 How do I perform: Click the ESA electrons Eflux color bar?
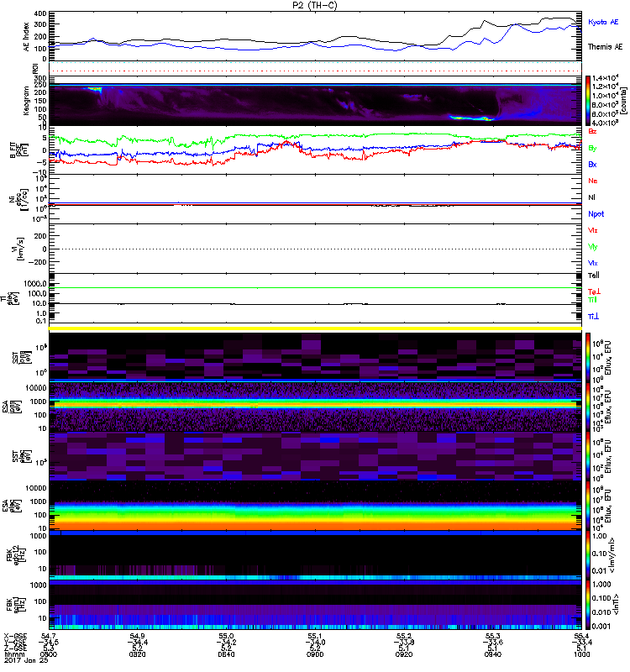click(x=588, y=506)
